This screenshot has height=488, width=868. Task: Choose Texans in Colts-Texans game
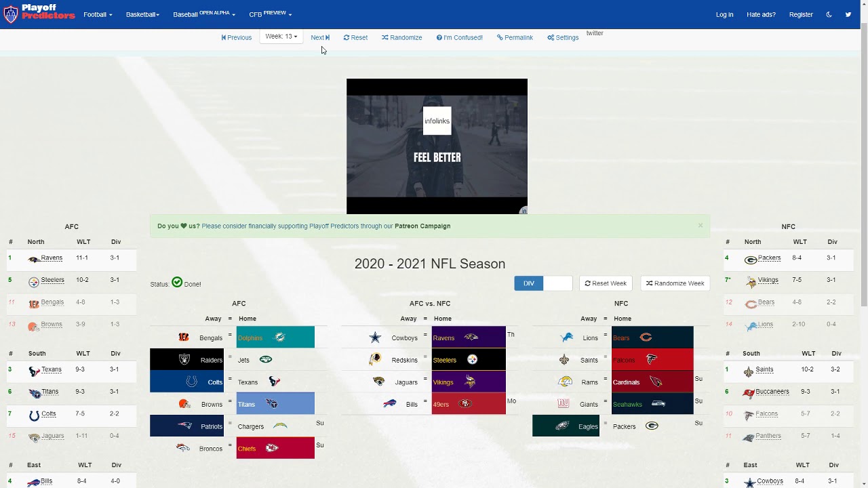coord(275,382)
